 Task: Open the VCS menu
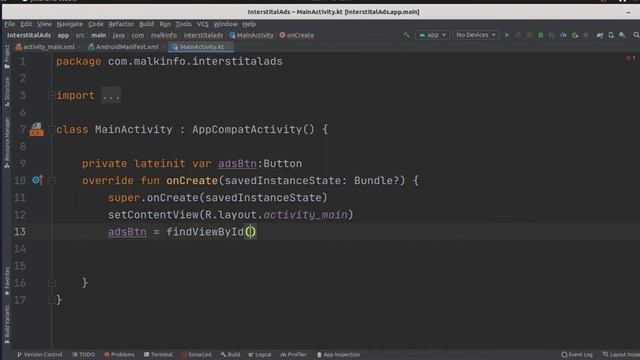202,24
